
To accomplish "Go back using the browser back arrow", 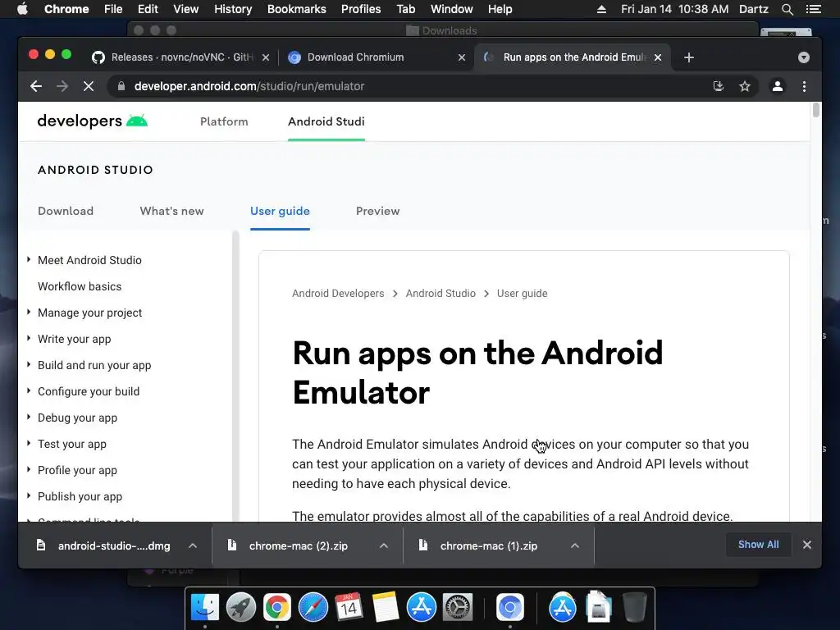I will (x=36, y=86).
